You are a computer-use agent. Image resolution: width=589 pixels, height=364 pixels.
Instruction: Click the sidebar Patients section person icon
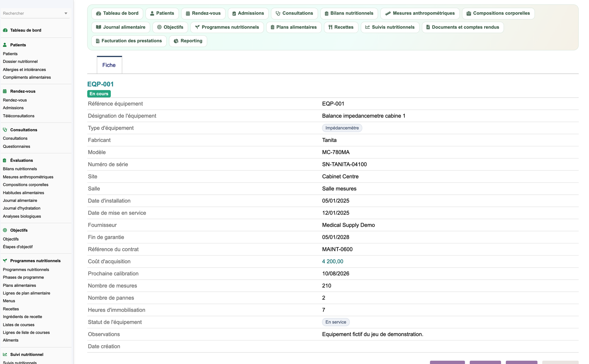pyautogui.click(x=5, y=45)
